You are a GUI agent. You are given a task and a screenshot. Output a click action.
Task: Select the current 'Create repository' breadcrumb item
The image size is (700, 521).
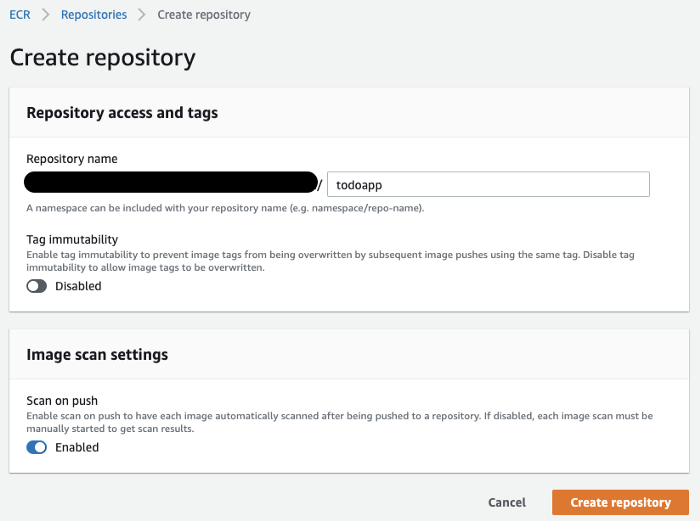pyautogui.click(x=204, y=15)
